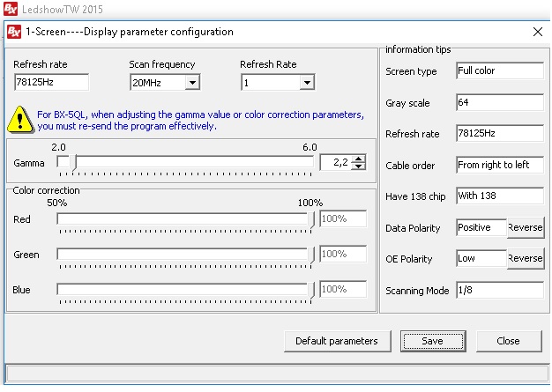
Task: Save the display parameters
Action: point(433,341)
